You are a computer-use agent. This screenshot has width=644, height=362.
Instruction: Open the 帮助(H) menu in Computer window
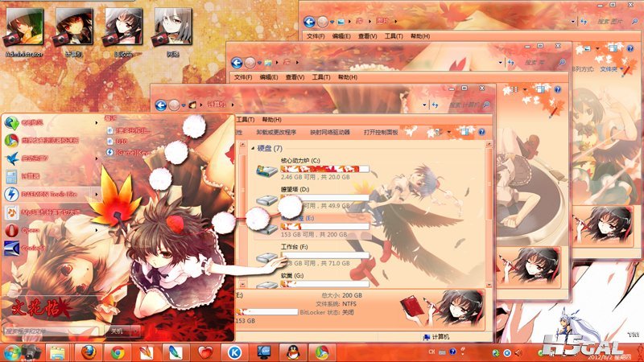pyautogui.click(x=271, y=119)
